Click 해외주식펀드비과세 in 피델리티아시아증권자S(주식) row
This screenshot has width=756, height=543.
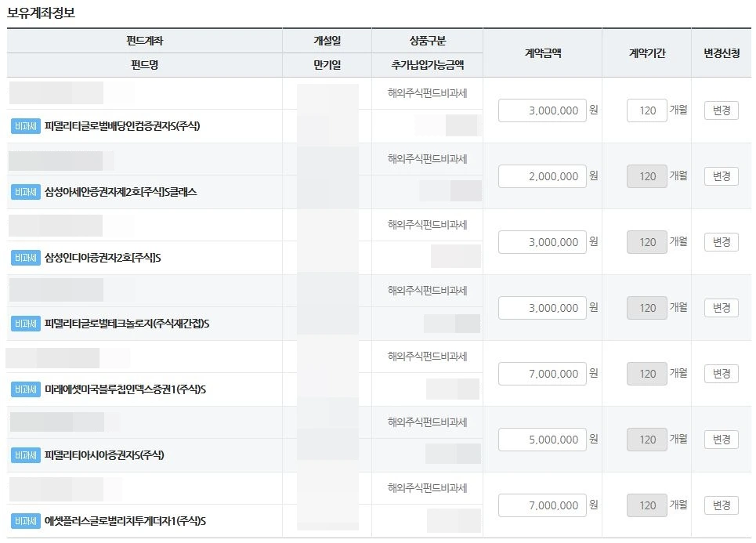click(x=428, y=422)
